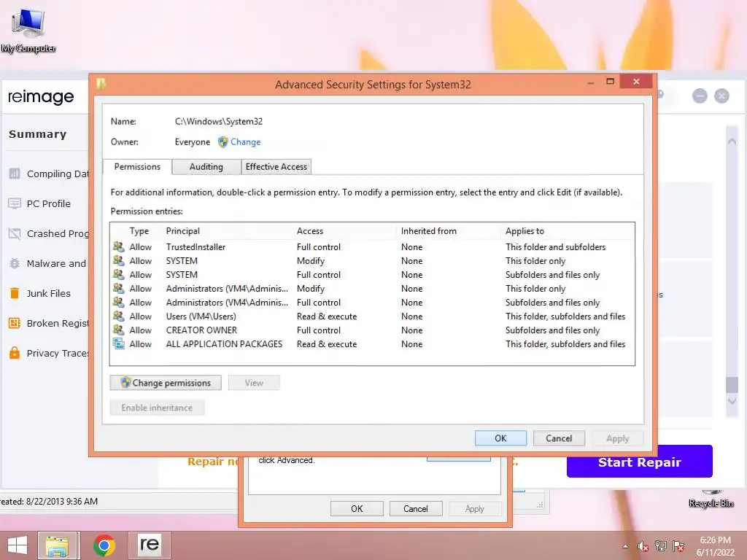
Task: Click the user icon of TrustedInstaller row
Action: (x=118, y=246)
